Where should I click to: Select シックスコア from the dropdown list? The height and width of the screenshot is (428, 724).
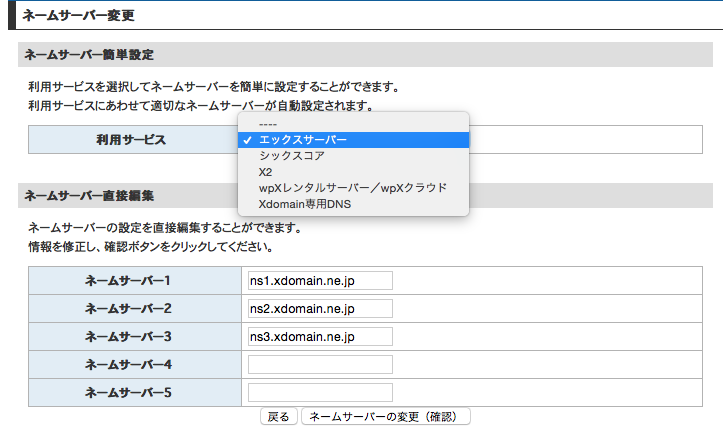point(353,156)
